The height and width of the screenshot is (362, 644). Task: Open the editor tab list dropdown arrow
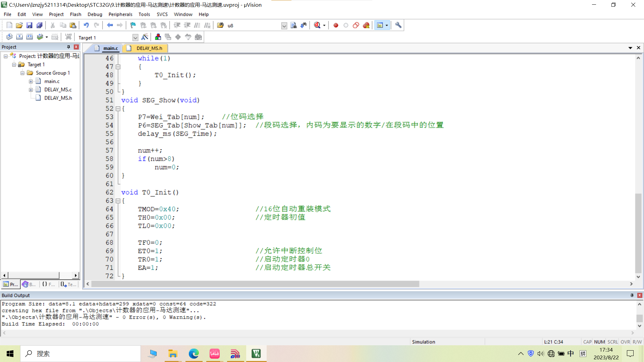pos(630,48)
